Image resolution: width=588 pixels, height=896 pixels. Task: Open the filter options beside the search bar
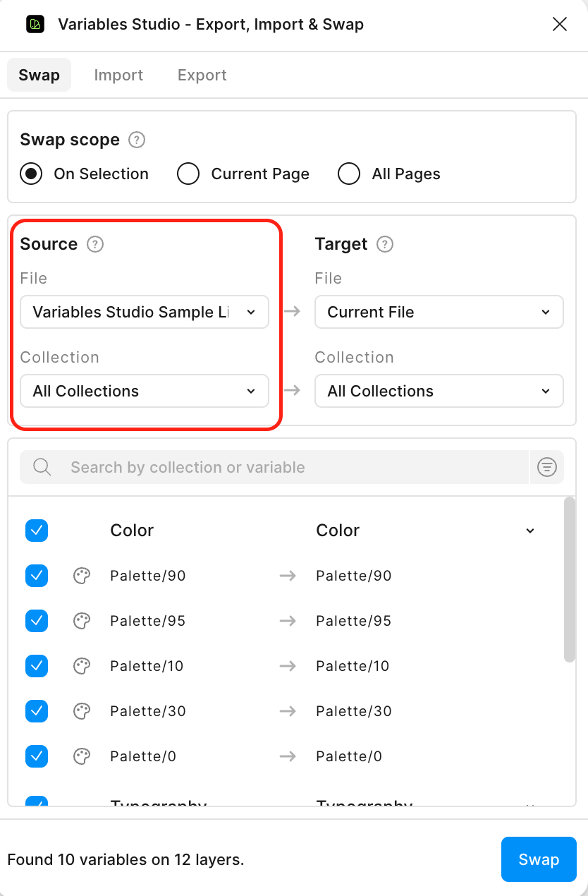(x=547, y=467)
